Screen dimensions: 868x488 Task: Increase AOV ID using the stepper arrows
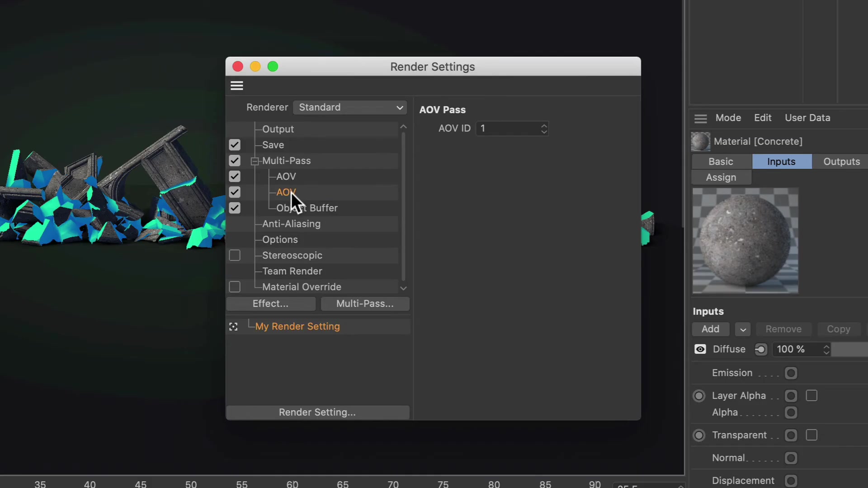544,126
